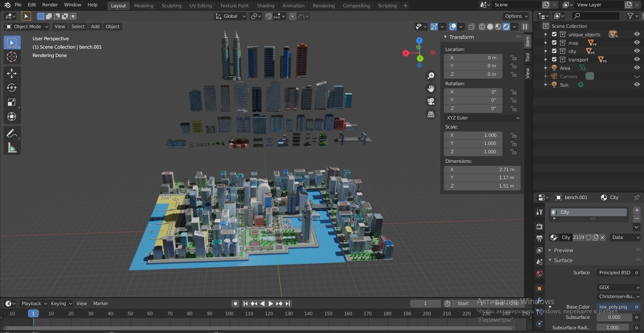This screenshot has height=333, width=644.
Task: Open the Christensen-Burley subsurface dropdown
Action: click(x=619, y=296)
